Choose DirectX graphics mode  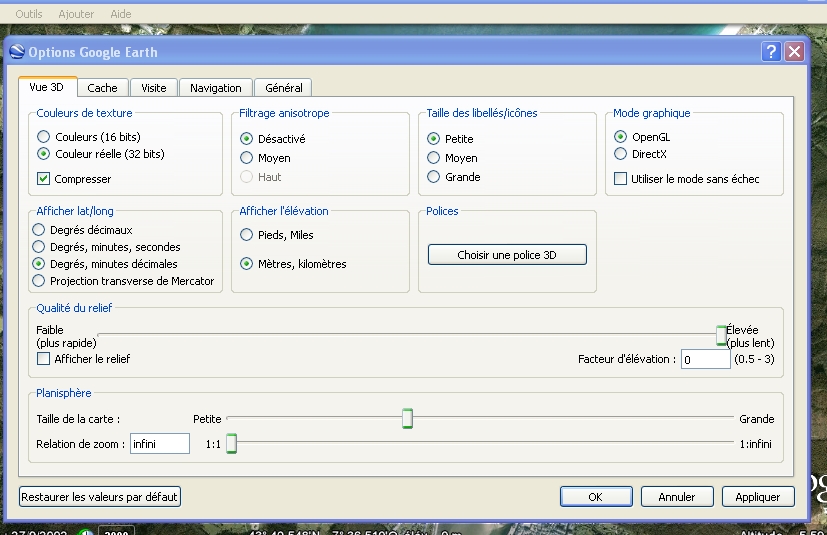(x=621, y=155)
